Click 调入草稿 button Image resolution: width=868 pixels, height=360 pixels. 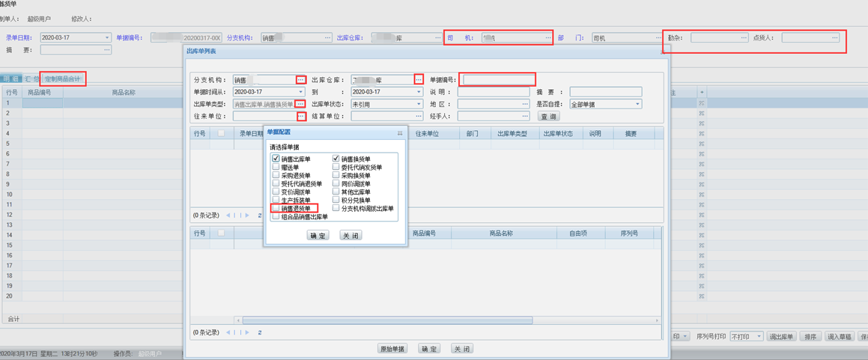[840, 336]
